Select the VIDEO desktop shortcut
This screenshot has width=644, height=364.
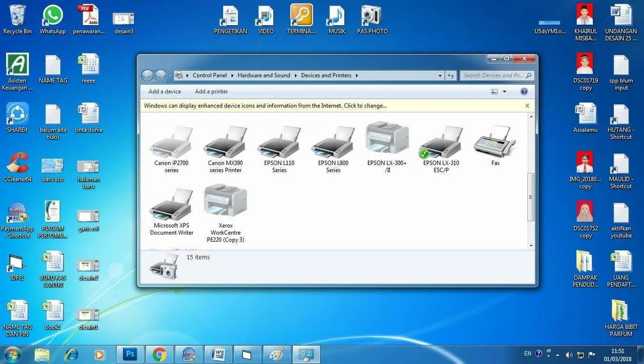266,20
